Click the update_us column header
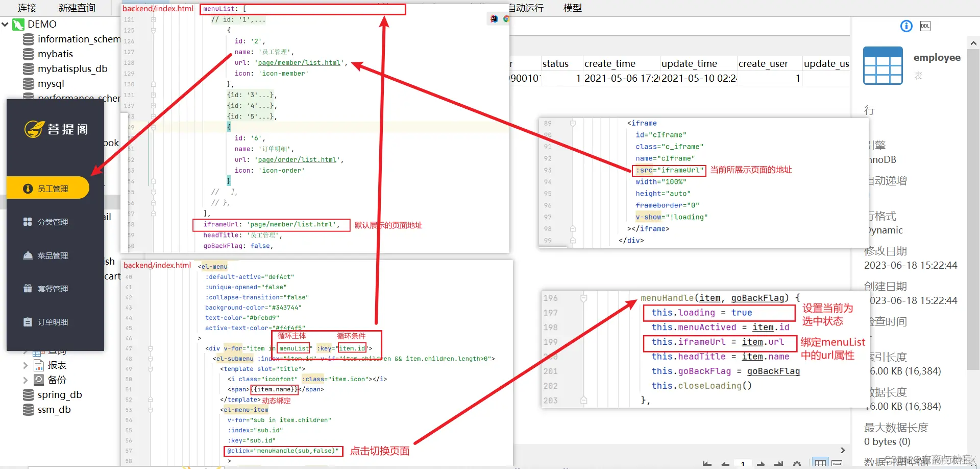Image resolution: width=980 pixels, height=469 pixels. (826, 63)
